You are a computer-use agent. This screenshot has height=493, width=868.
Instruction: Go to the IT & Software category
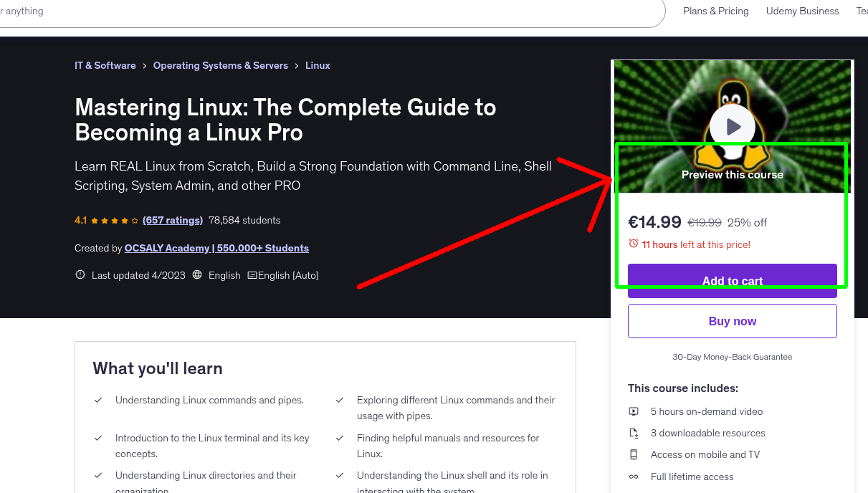(105, 65)
